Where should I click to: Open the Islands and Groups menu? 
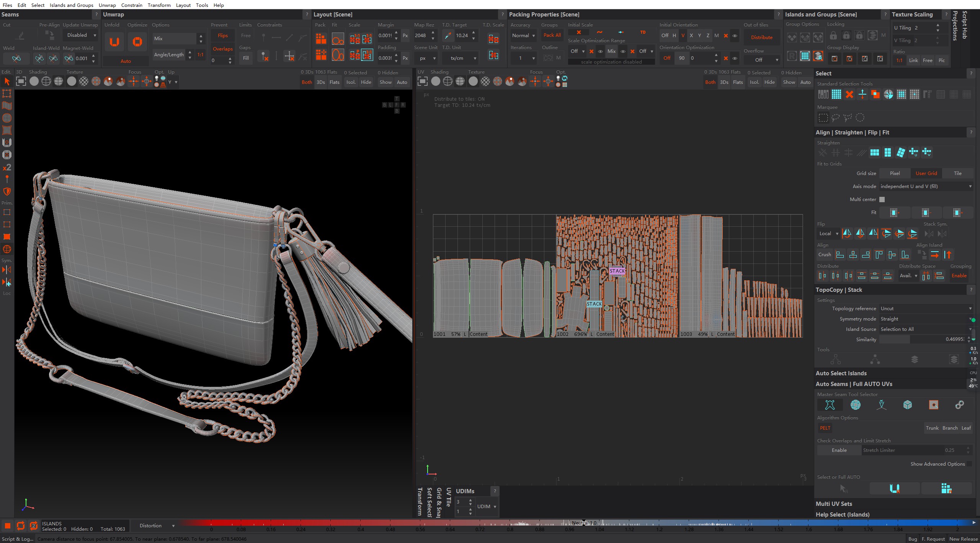72,5
